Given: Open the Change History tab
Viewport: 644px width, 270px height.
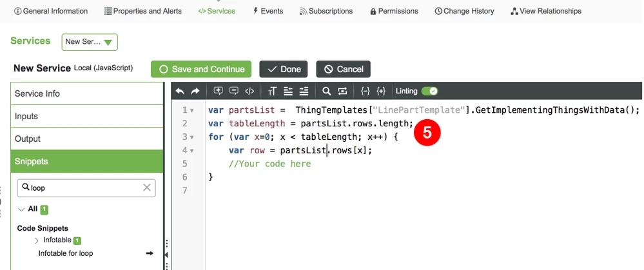Looking at the screenshot, I should pos(465,11).
